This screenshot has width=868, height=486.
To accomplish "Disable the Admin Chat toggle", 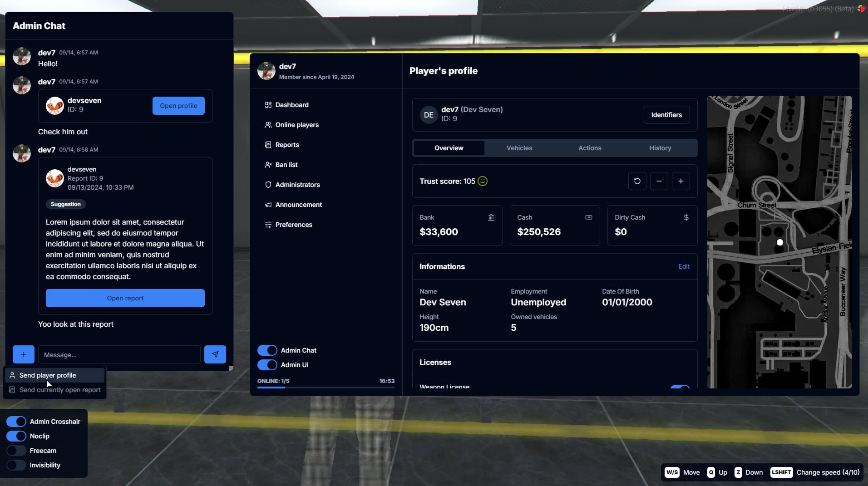I will click(x=267, y=350).
